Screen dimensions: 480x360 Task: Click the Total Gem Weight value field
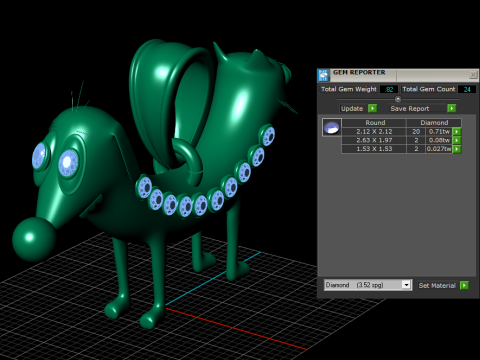389,89
